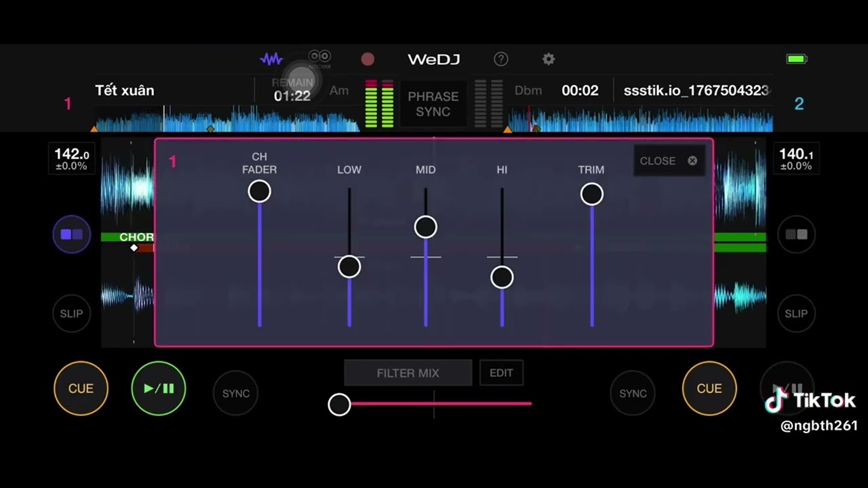The height and width of the screenshot is (488, 868).
Task: Toggle deck 1 pad layout icon
Action: tap(72, 235)
